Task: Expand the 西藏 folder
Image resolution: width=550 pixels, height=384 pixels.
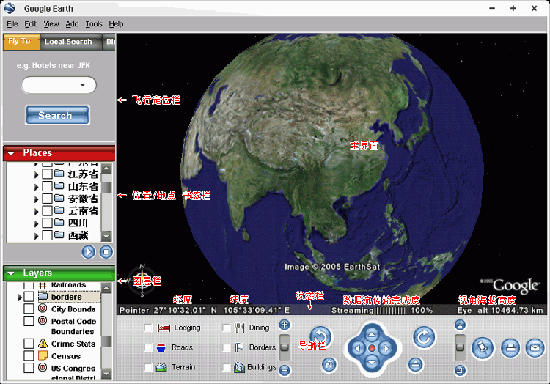Action: (36, 236)
